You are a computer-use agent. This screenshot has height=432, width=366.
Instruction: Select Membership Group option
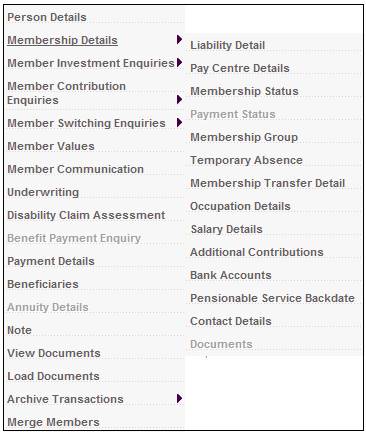tap(244, 137)
